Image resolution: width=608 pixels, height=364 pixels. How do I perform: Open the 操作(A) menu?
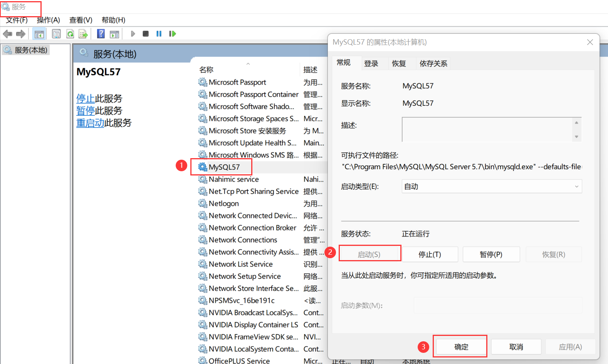pyautogui.click(x=49, y=20)
